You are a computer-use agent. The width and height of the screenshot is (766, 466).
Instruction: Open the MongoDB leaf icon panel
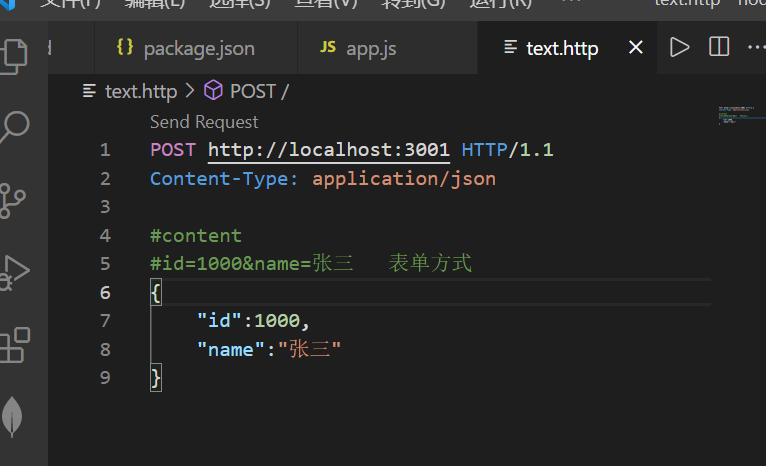12,416
